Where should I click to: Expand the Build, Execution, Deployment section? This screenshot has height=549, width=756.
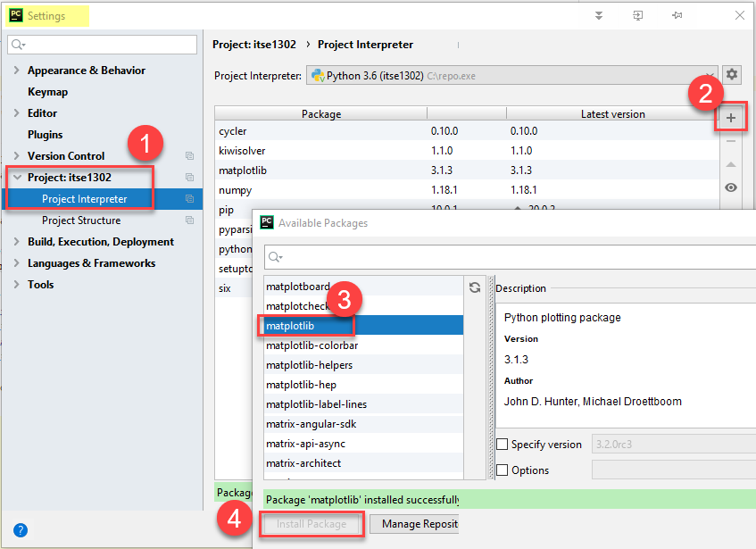tap(17, 242)
